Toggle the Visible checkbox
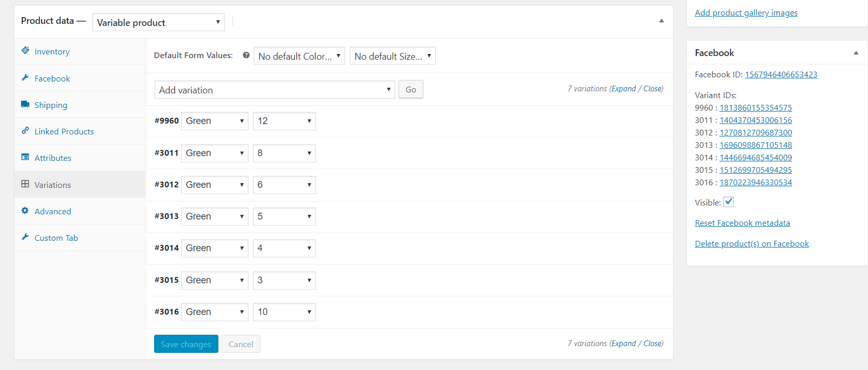Image resolution: width=868 pixels, height=370 pixels. (x=728, y=202)
